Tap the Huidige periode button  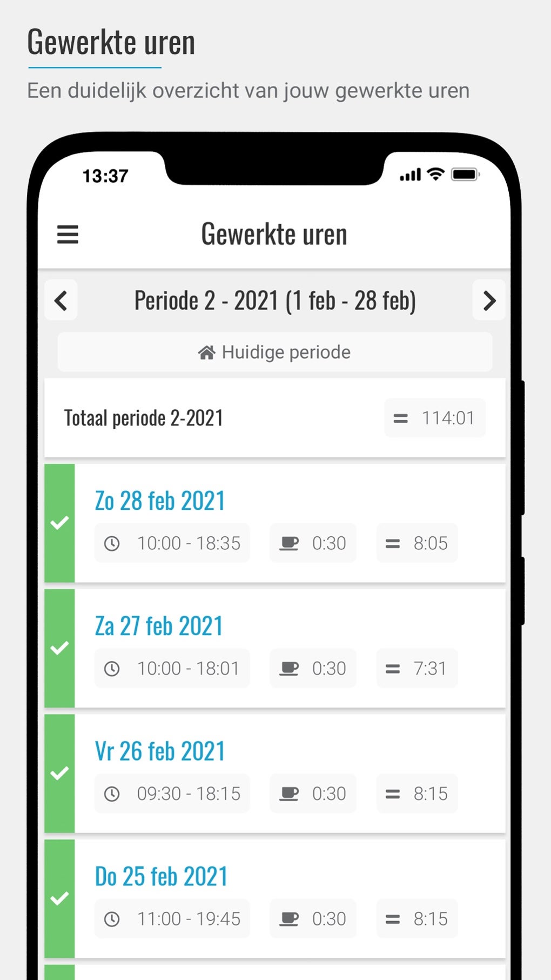(x=274, y=352)
